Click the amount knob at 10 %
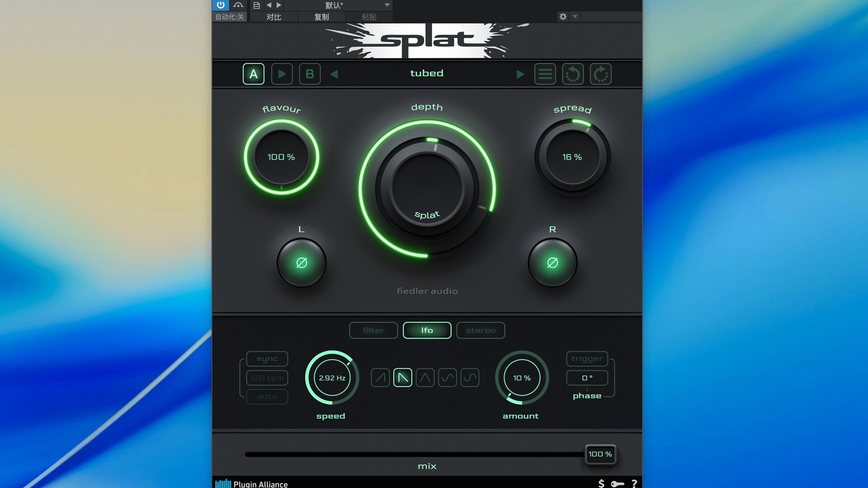Image resolution: width=868 pixels, height=488 pixels. (522, 378)
